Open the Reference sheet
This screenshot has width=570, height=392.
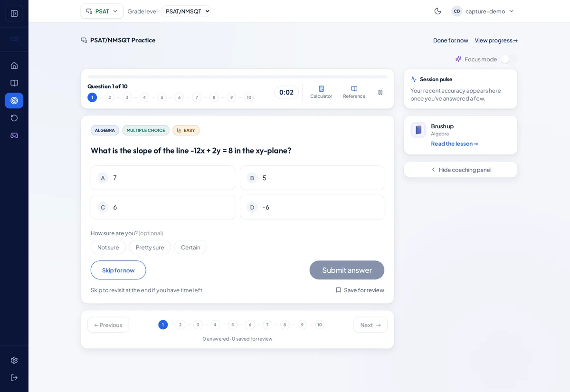pos(354,92)
